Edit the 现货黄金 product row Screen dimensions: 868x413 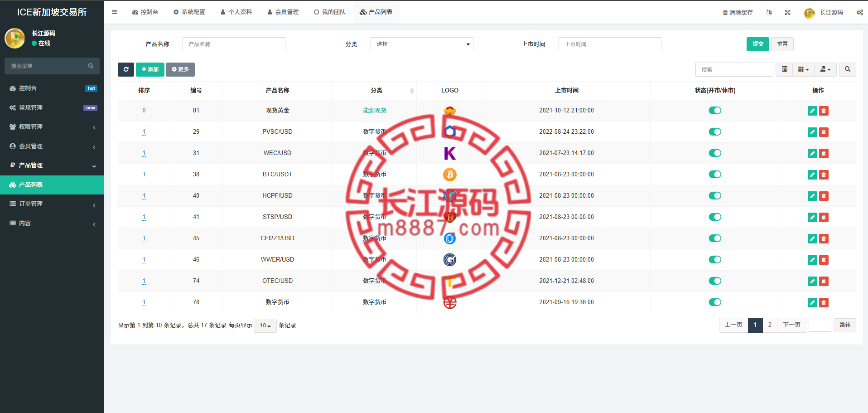click(812, 111)
